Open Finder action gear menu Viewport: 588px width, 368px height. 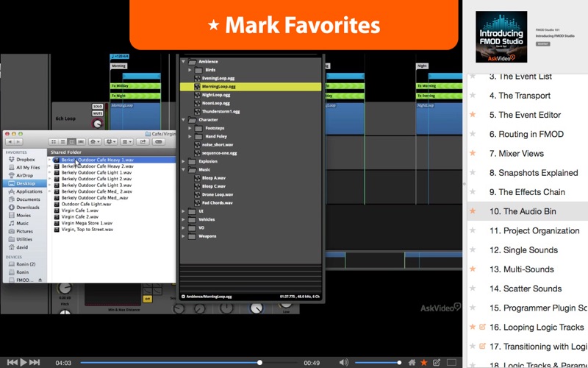coord(94,142)
